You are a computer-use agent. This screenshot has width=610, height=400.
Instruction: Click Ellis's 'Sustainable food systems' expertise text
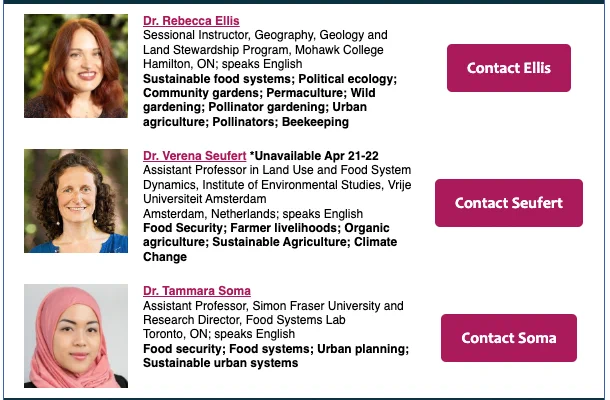coord(217,79)
